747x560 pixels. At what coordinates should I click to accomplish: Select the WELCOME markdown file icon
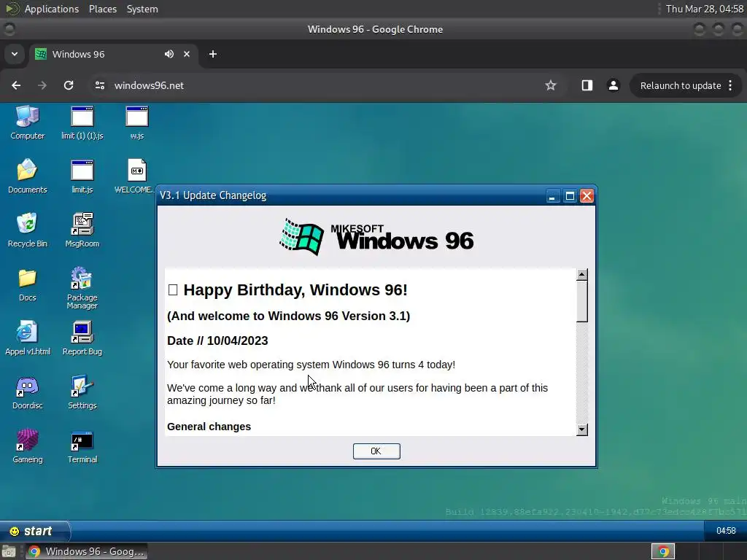(135, 176)
